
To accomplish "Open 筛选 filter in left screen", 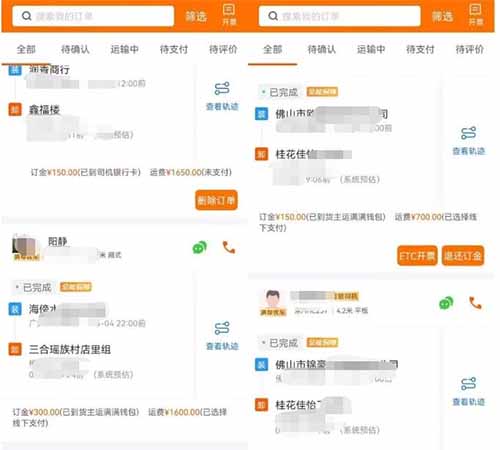I will [x=196, y=16].
